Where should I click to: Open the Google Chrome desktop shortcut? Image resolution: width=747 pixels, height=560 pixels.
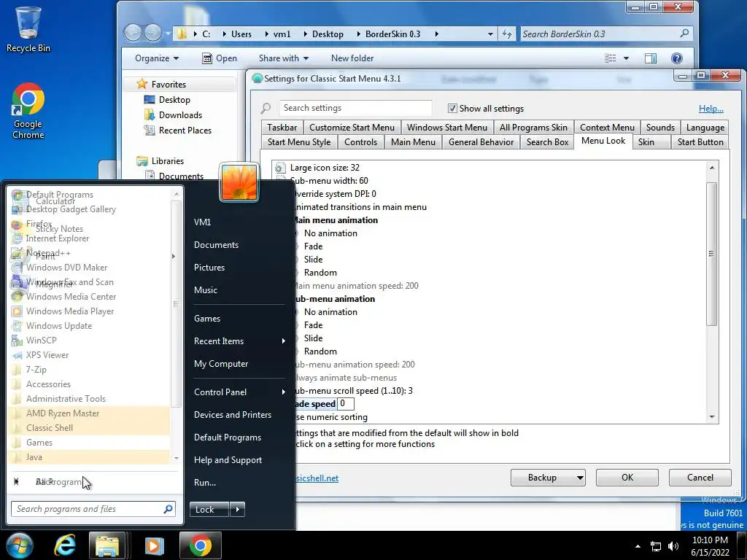[28, 111]
